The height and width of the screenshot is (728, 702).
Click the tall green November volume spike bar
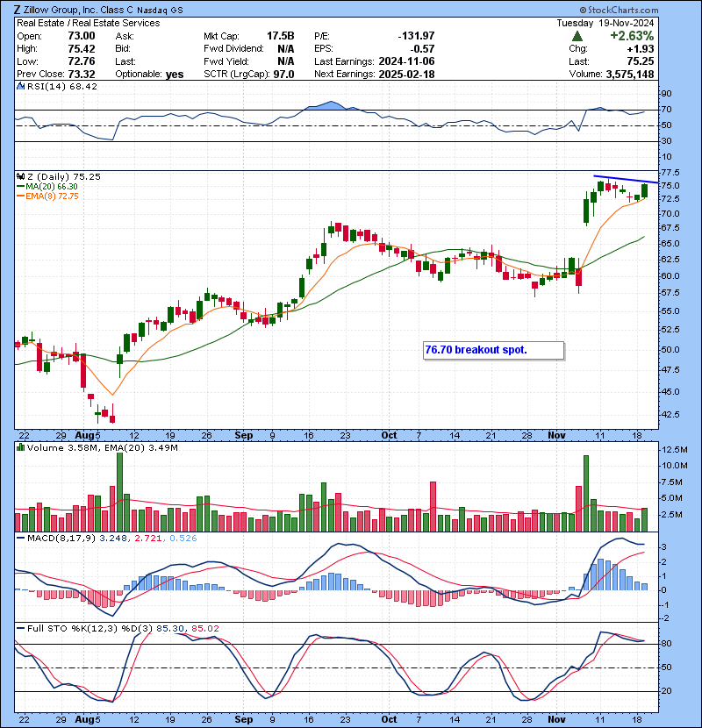click(x=586, y=494)
